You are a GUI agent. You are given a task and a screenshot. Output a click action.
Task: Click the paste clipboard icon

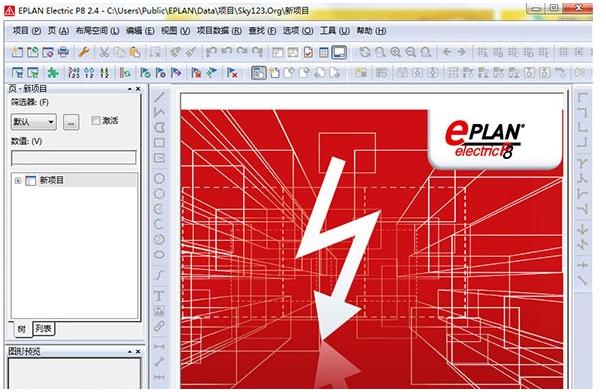134,52
